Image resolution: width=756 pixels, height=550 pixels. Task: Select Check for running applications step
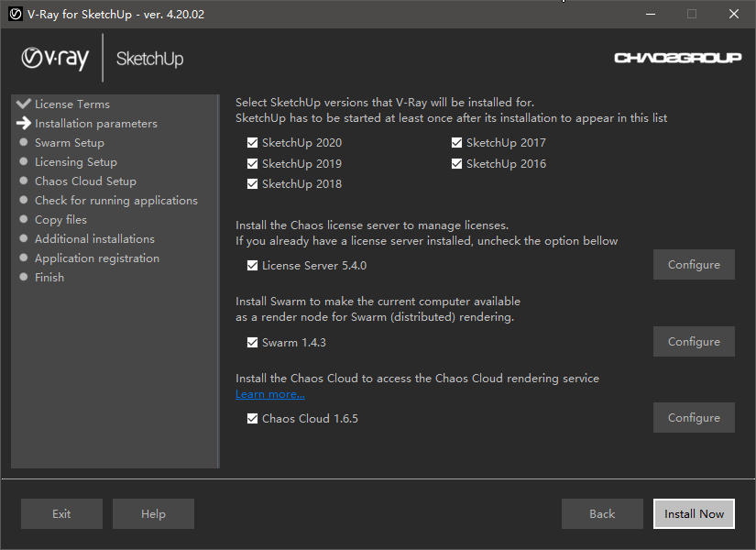pos(116,201)
